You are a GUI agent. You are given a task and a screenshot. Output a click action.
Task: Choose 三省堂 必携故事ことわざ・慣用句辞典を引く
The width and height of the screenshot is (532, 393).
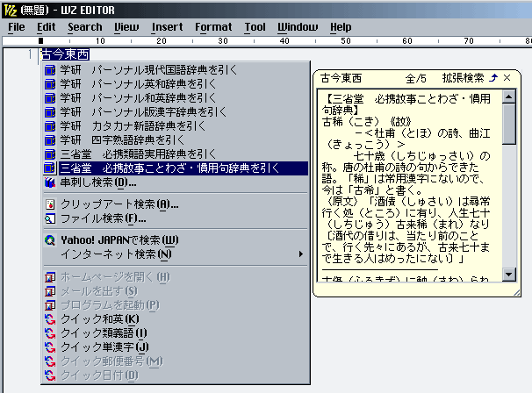tap(176, 168)
